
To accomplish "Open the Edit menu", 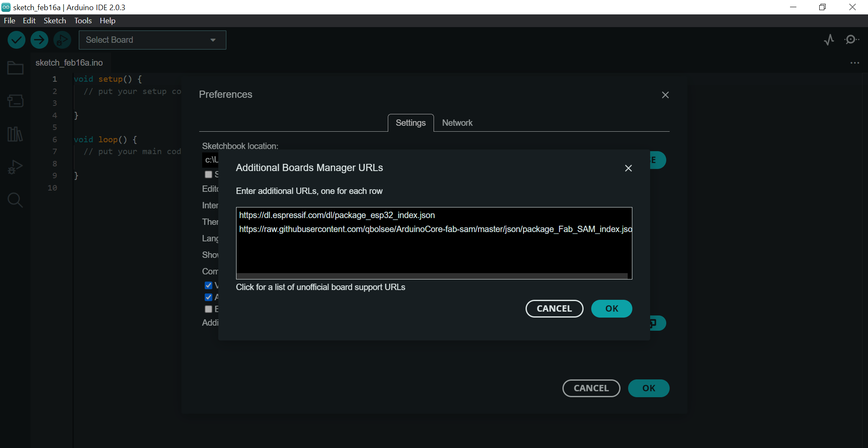I will [x=29, y=20].
